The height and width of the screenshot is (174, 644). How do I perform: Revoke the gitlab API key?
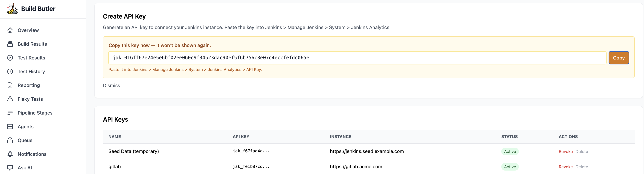566,167
